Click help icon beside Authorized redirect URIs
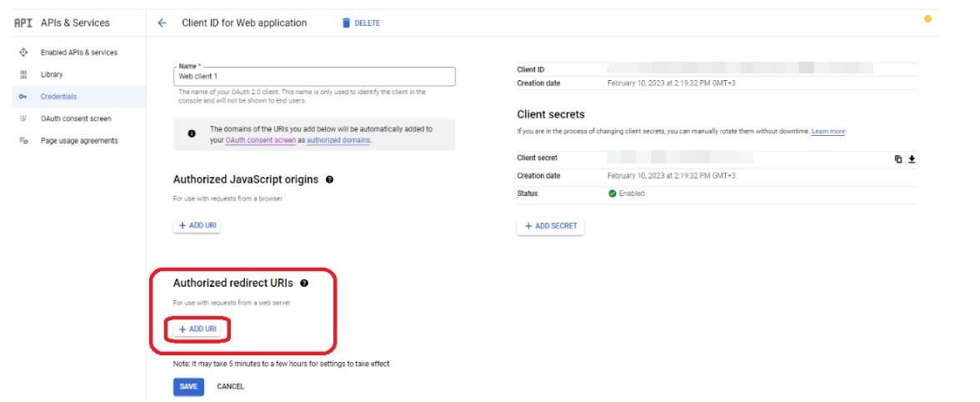Screen dimensions: 980x402 (x=304, y=284)
